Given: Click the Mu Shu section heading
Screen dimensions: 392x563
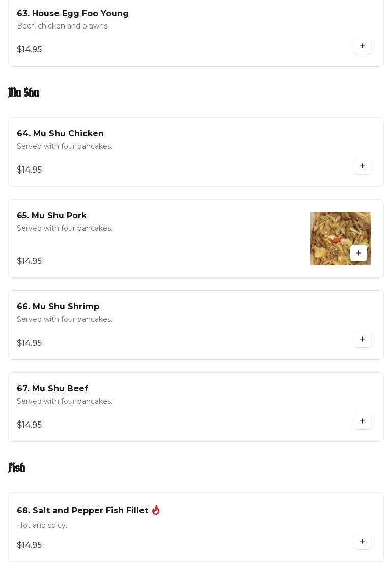Looking at the screenshot, I should tap(24, 92).
